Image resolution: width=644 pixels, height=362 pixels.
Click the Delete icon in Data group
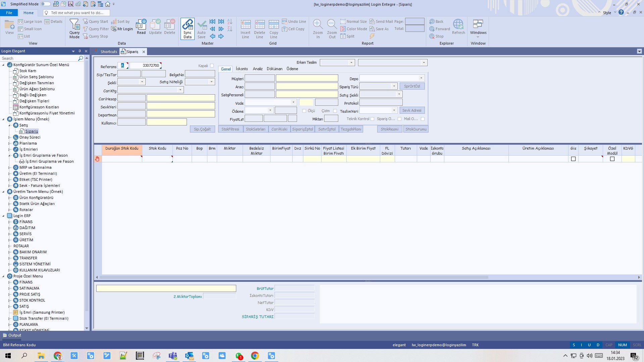169,27
